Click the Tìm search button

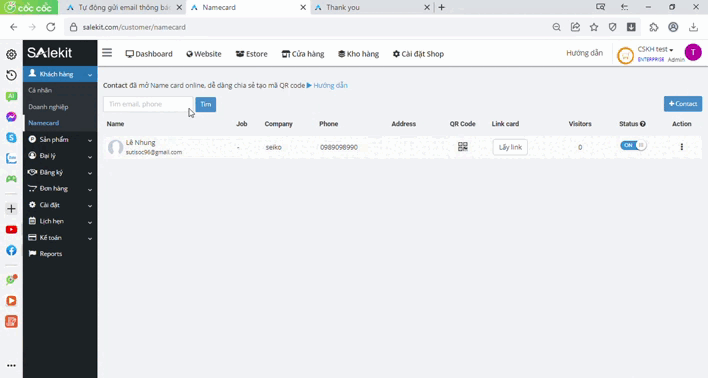[x=205, y=104]
